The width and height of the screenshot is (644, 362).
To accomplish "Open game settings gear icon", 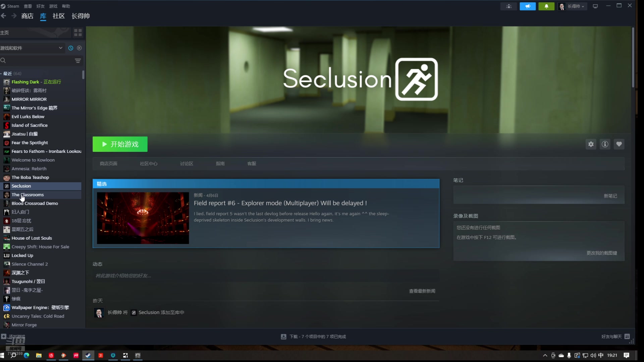I will point(591,144).
